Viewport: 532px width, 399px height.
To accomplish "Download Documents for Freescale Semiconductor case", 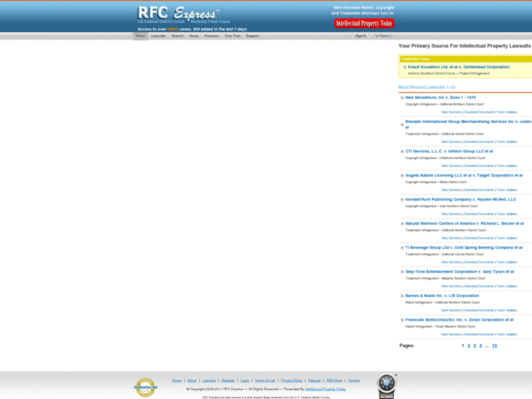I will point(479,335).
